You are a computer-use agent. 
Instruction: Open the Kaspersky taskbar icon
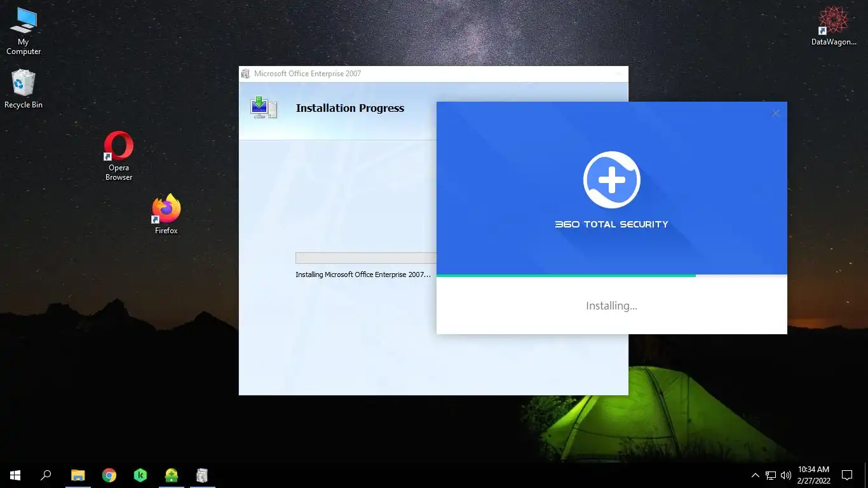[140, 475]
